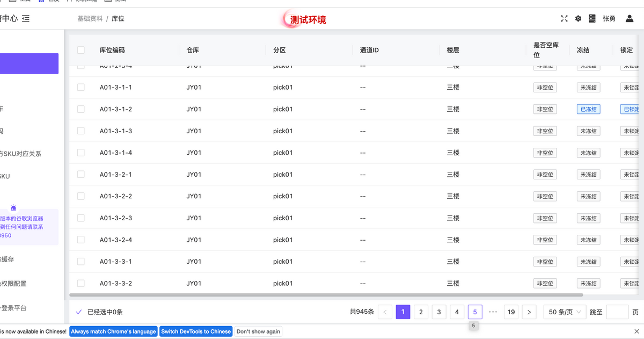This screenshot has height=339, width=644.
Task: Click the user name 张勇
Action: click(609, 19)
